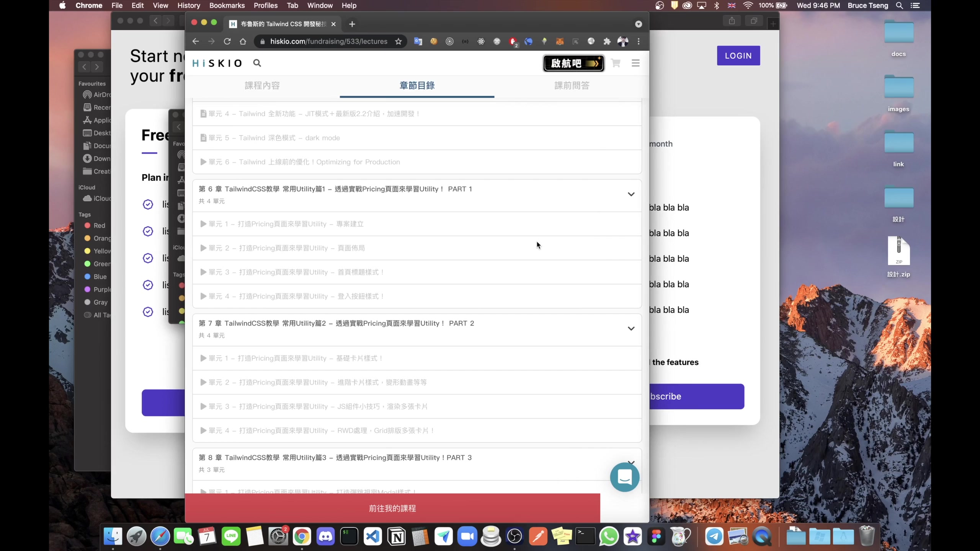Open Chrome three-dot menu

point(639,41)
